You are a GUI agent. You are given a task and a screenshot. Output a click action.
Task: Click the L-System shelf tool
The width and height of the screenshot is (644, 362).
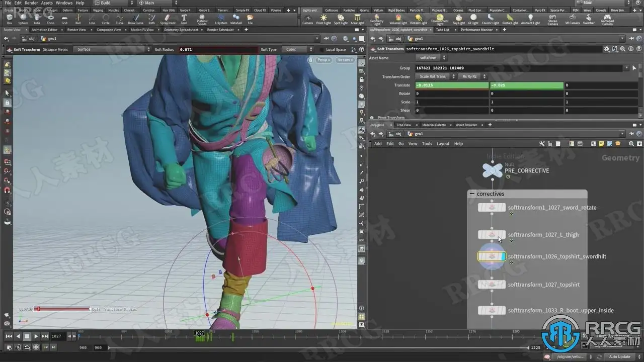coord(221,19)
